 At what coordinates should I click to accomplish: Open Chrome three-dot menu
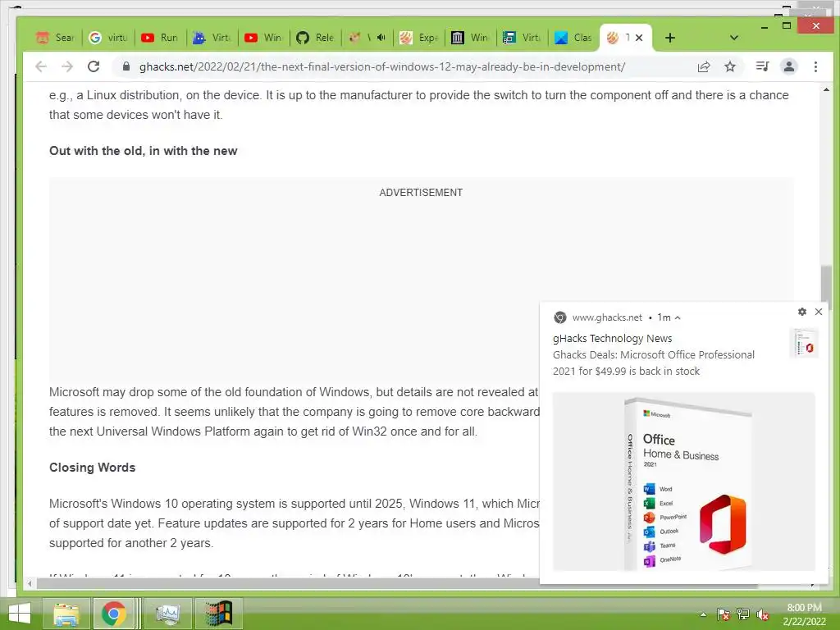pyautogui.click(x=815, y=66)
